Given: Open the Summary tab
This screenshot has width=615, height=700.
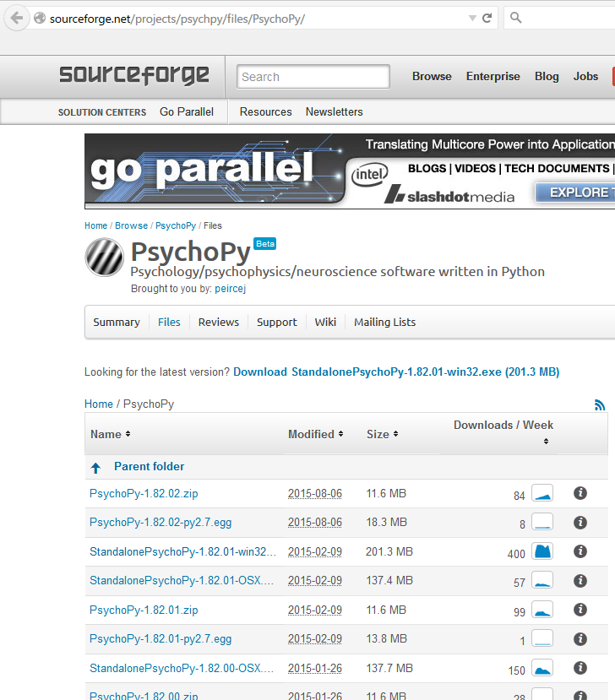Looking at the screenshot, I should click(117, 322).
